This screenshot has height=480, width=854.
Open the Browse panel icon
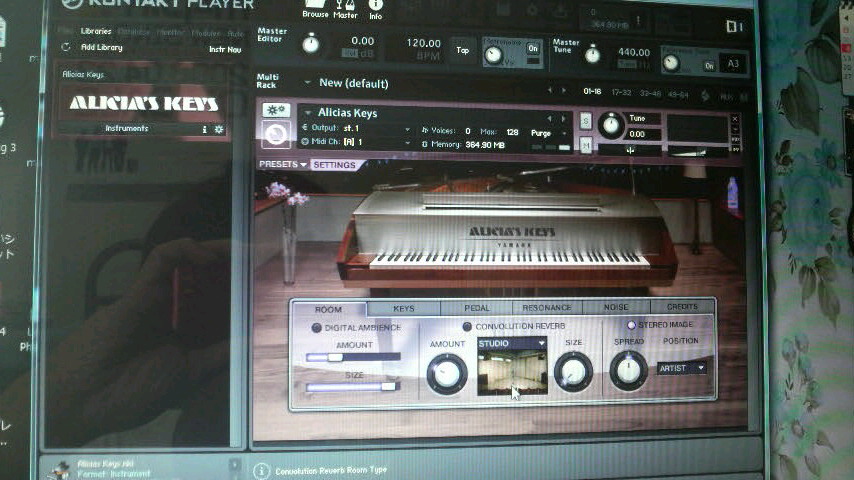[315, 9]
